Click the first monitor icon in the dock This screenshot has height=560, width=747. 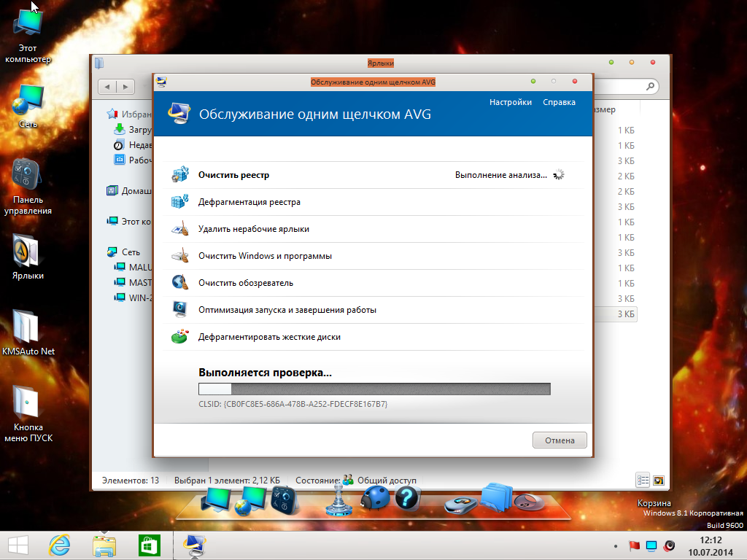click(x=215, y=500)
